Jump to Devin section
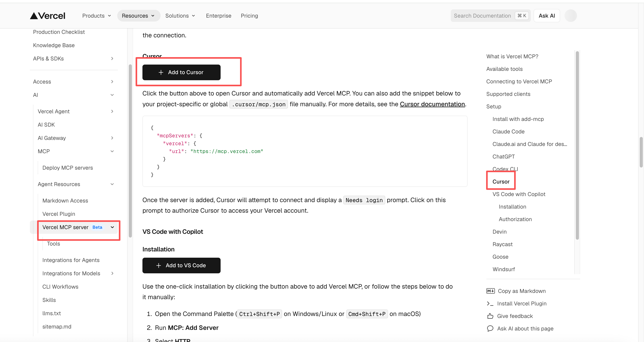Viewport: 644px width, 342px height. pyautogui.click(x=499, y=232)
